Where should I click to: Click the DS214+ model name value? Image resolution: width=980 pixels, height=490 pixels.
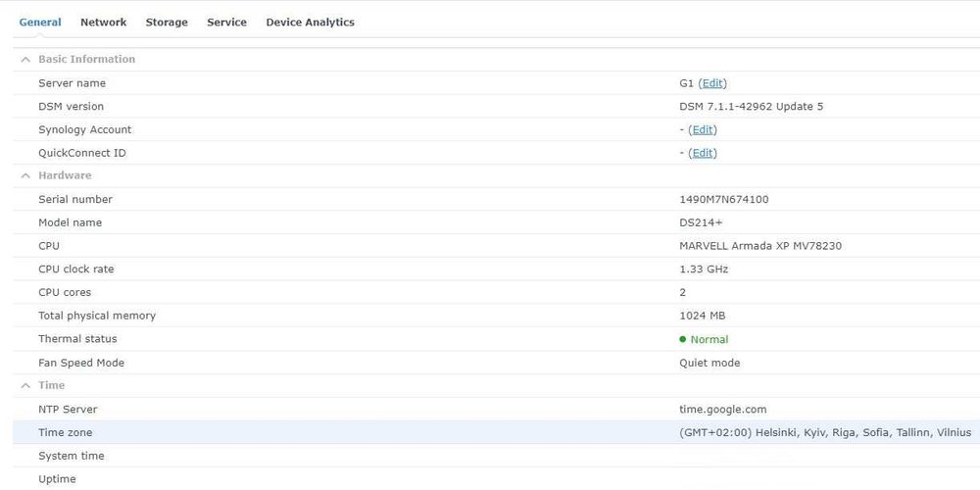701,223
